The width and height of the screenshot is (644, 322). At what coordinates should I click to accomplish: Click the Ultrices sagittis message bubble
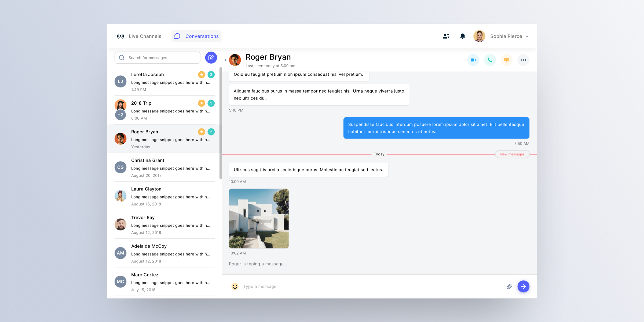[308, 170]
